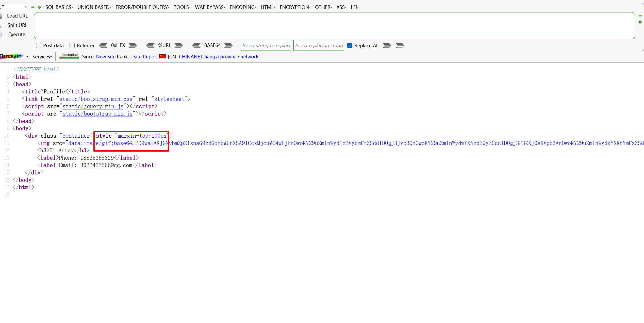The image size is (644, 323).
Task: Click the green minus icon beside SQL BASICS
Action: click(x=33, y=7)
